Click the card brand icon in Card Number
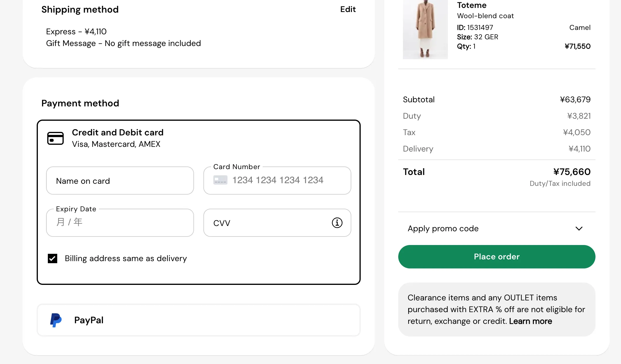 click(x=220, y=180)
